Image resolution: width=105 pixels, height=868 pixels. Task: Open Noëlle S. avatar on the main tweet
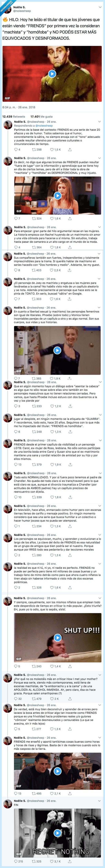point(7,9)
